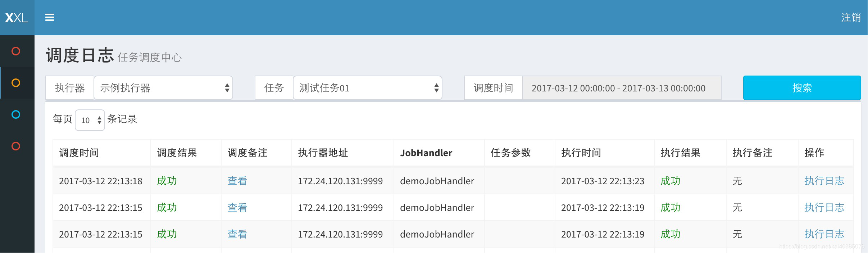Click the 执行器 filter label
Image resolution: width=868 pixels, height=253 pixels.
(x=70, y=88)
